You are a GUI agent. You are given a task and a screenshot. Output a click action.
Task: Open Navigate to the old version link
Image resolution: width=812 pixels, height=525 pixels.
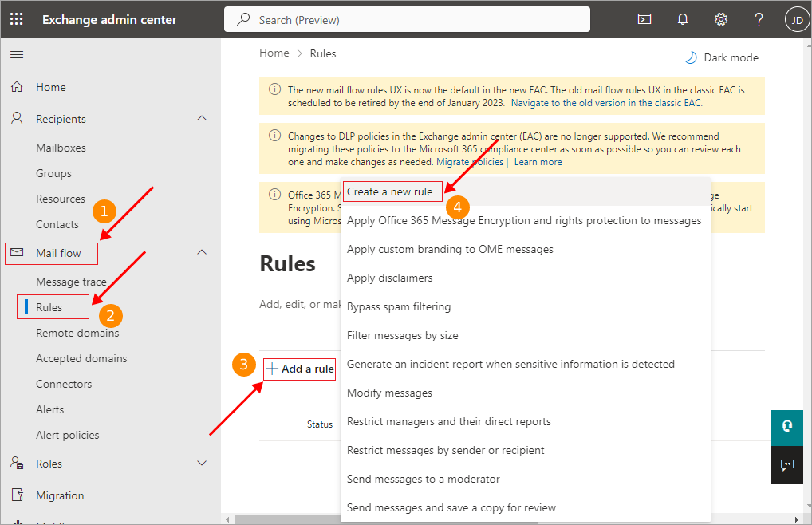point(606,103)
